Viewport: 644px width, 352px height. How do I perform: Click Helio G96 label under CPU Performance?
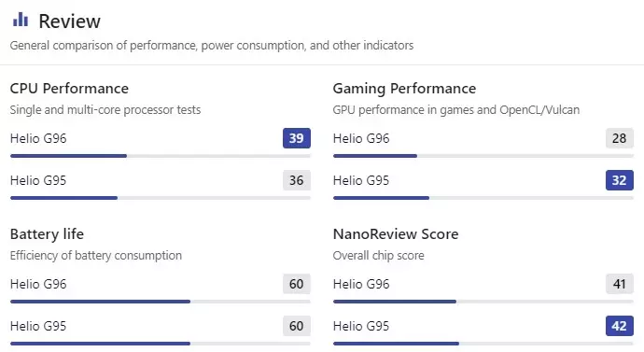click(x=38, y=138)
